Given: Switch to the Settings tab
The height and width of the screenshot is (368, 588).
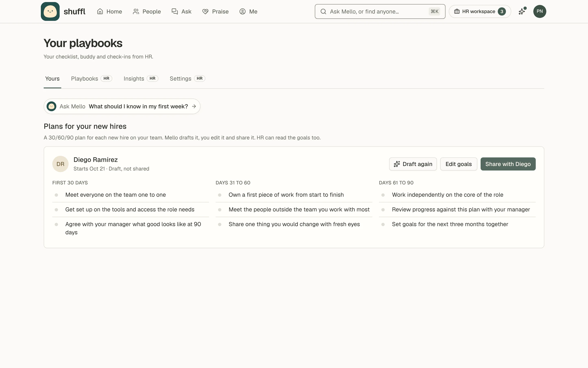Looking at the screenshot, I should point(187,79).
